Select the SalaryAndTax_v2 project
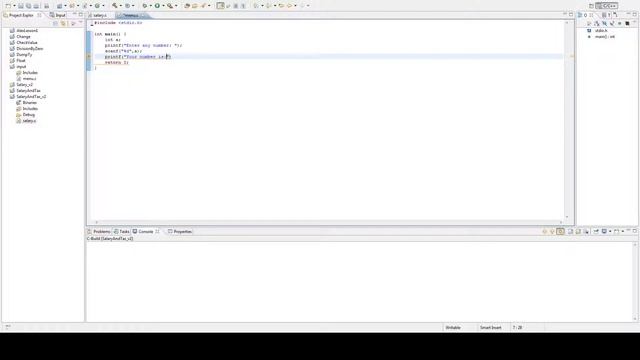The image size is (640, 360). pos(31,97)
